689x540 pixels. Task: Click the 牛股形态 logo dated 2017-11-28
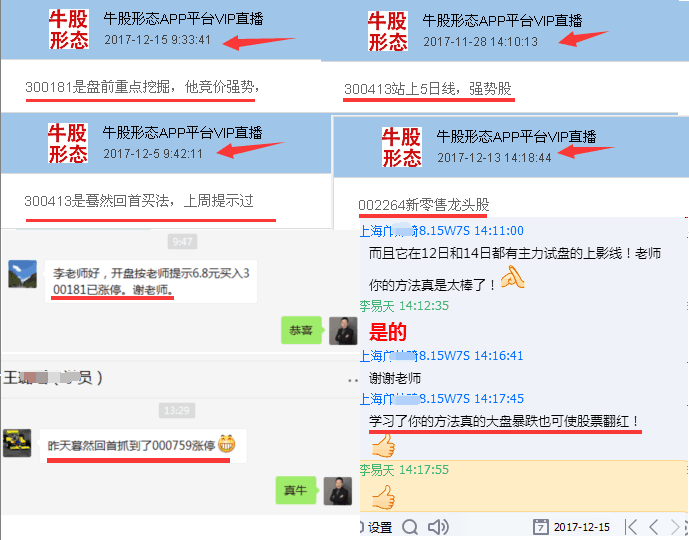pos(388,31)
